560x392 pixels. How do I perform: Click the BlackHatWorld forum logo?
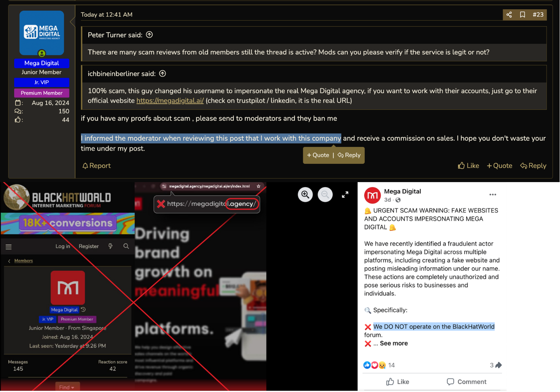click(x=58, y=197)
